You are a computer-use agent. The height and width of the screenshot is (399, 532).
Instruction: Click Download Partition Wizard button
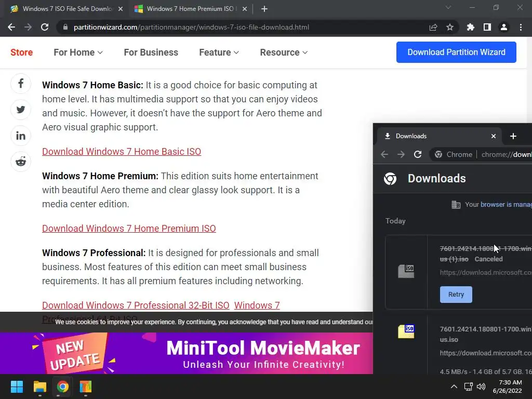point(456,52)
